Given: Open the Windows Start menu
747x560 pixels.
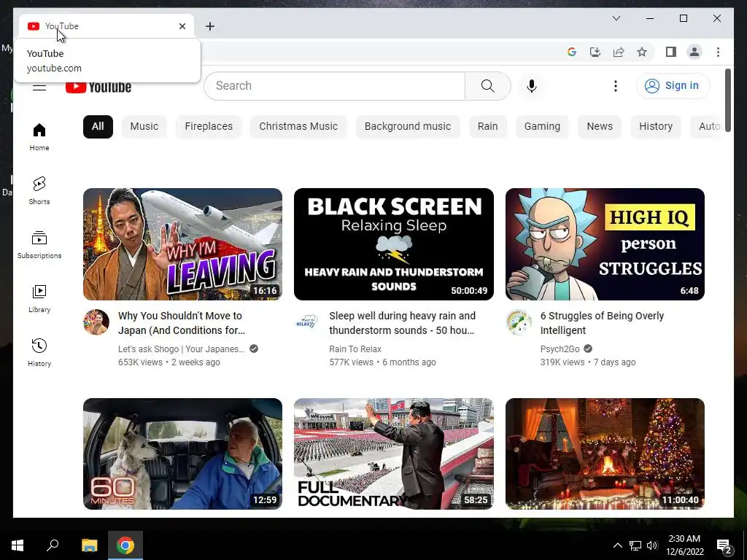Looking at the screenshot, I should (18, 545).
